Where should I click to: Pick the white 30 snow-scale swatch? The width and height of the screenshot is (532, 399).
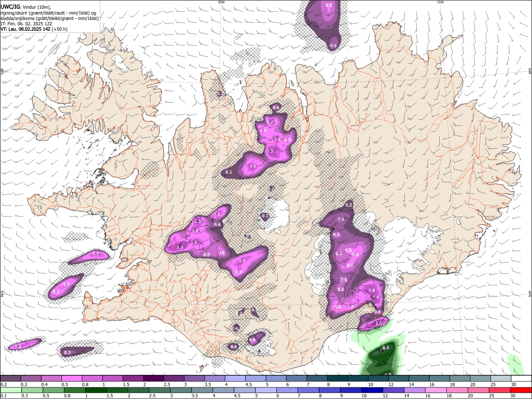pyautogui.click(x=521, y=379)
